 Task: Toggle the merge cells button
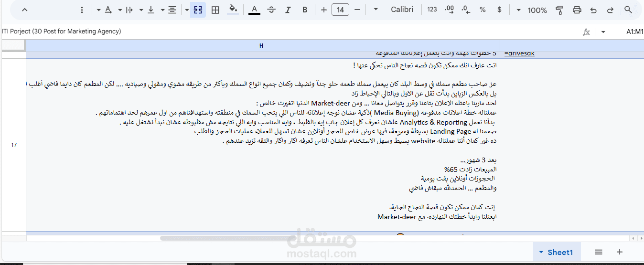(x=198, y=10)
